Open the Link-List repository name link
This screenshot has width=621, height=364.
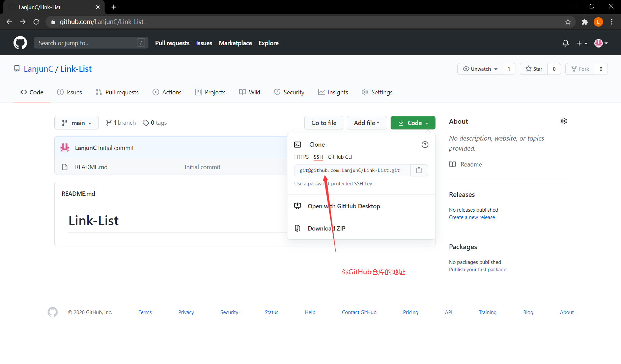tap(76, 69)
